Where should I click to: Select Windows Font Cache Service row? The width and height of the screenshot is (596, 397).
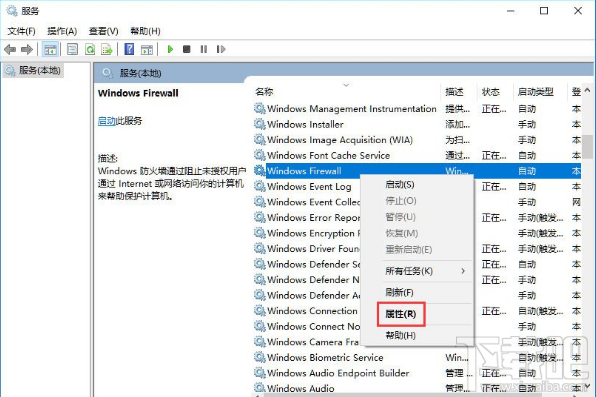[x=328, y=156]
